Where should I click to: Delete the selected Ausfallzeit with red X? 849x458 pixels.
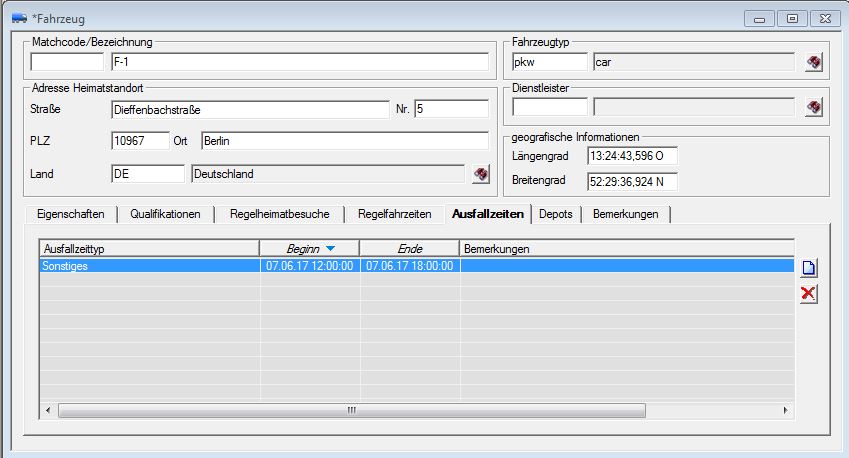pos(809,293)
